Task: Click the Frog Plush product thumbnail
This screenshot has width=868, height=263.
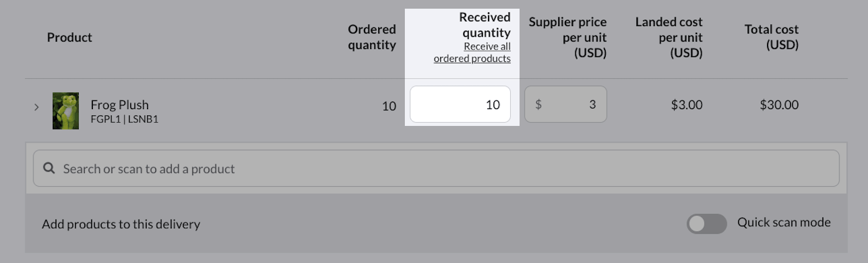Action: pos(66,110)
